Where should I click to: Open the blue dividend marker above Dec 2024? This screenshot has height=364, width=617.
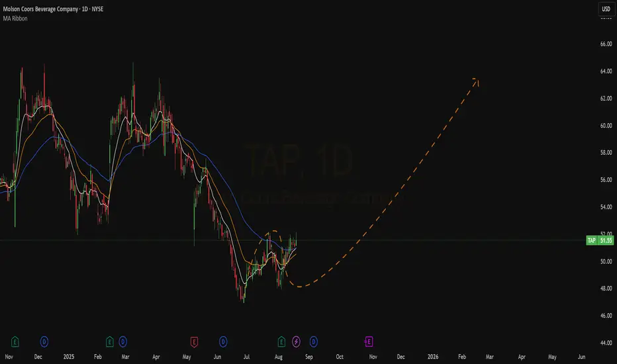pos(44,341)
